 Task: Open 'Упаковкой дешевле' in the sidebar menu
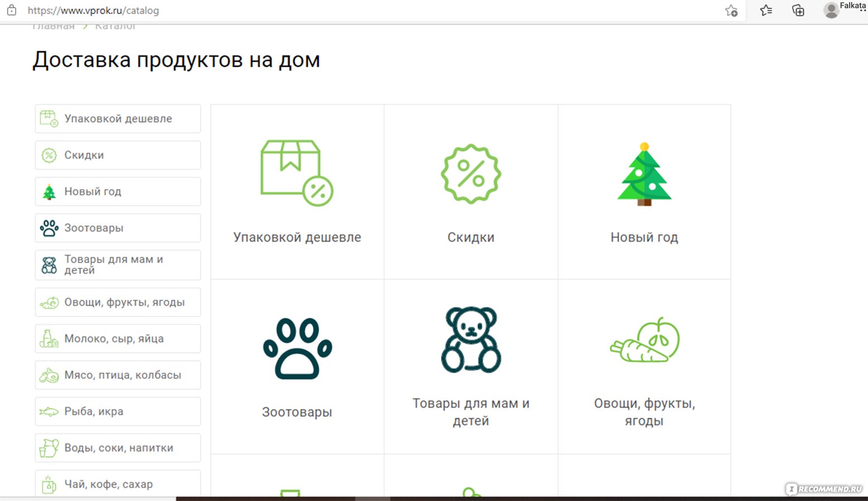pos(118,119)
